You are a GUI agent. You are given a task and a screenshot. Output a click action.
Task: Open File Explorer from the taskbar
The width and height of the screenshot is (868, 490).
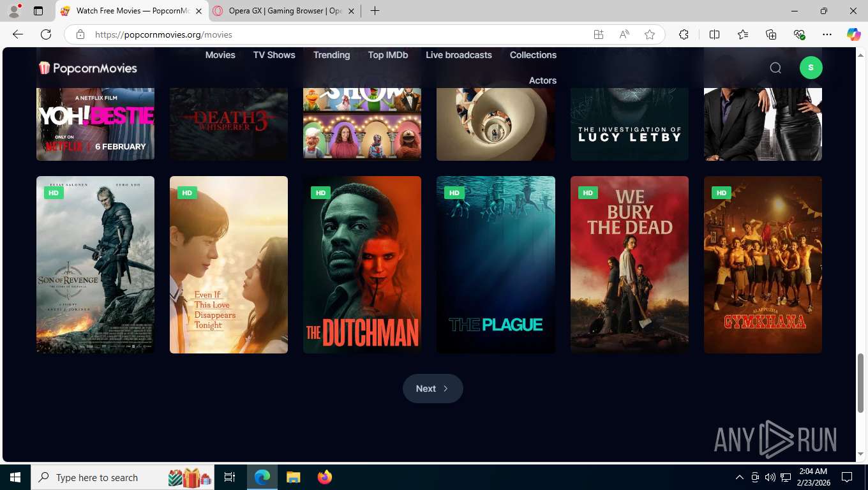(x=293, y=477)
